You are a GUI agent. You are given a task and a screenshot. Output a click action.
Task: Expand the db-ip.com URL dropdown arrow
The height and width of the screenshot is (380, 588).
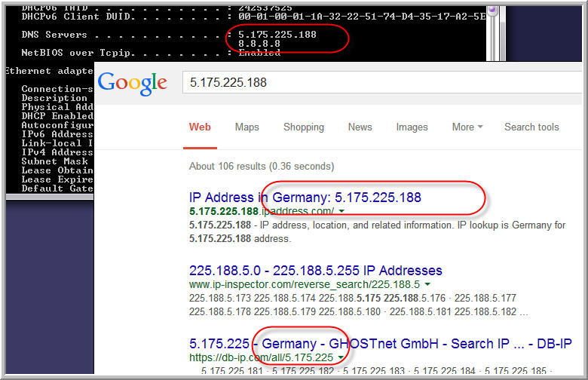(341, 357)
